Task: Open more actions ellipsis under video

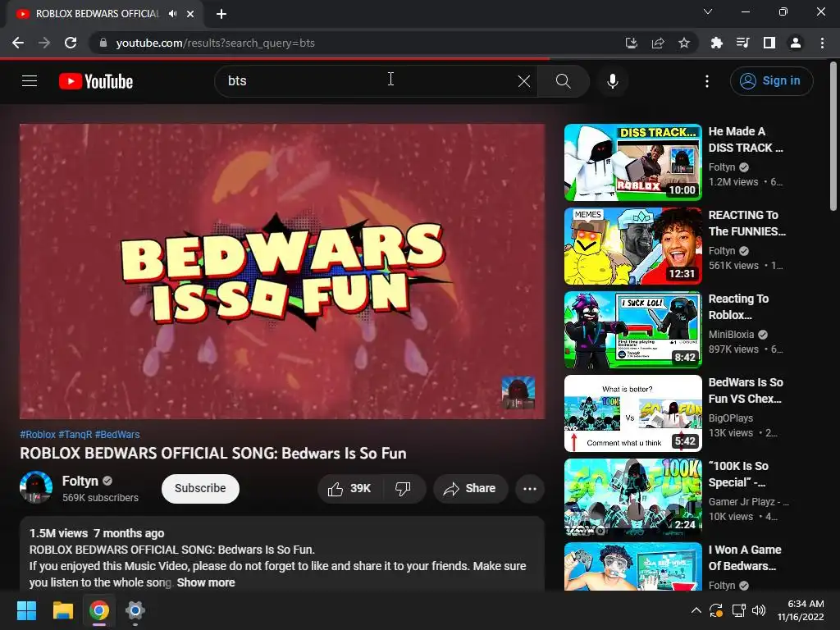Action: point(529,489)
